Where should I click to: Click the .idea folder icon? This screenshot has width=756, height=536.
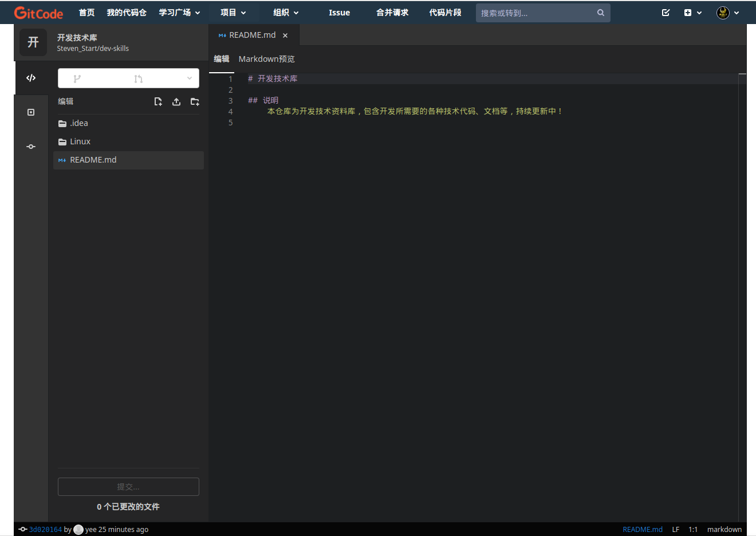point(62,124)
